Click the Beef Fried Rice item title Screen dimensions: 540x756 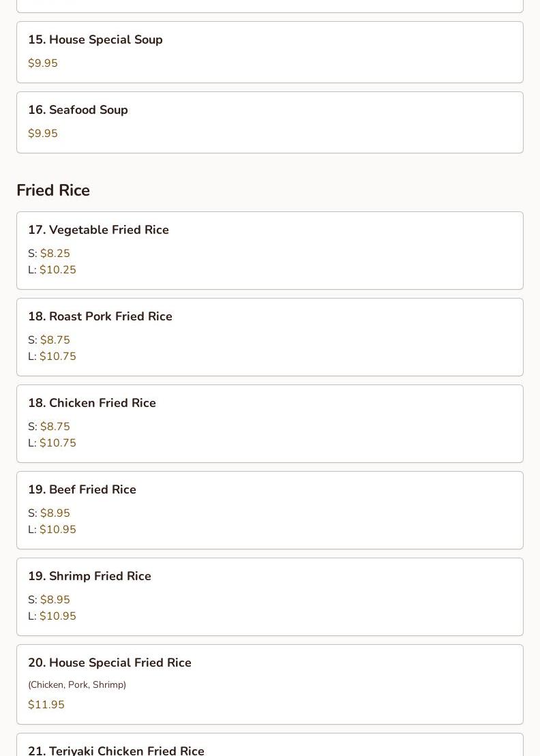(82, 489)
